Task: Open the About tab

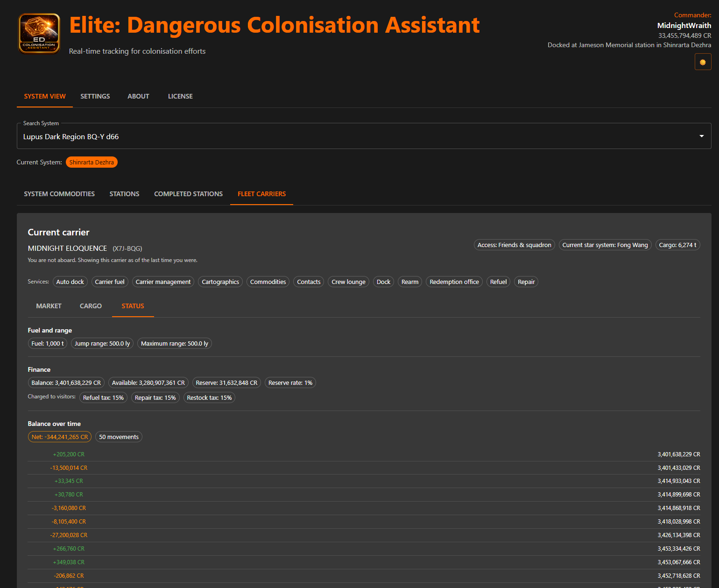Action: point(139,96)
